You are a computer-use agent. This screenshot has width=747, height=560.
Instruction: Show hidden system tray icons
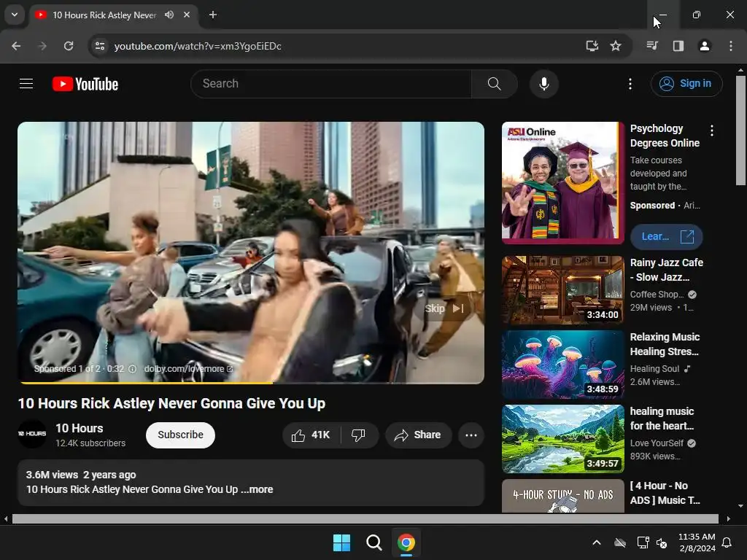coord(597,542)
